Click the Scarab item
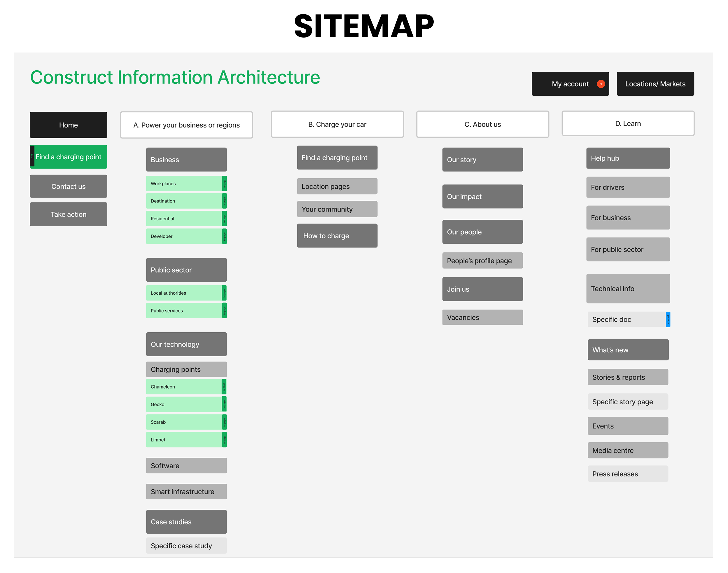 pyautogui.click(x=186, y=422)
